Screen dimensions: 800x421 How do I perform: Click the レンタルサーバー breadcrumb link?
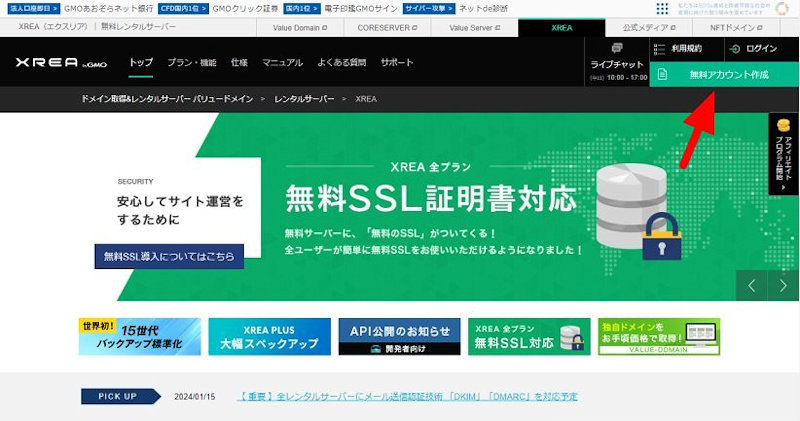(x=306, y=99)
